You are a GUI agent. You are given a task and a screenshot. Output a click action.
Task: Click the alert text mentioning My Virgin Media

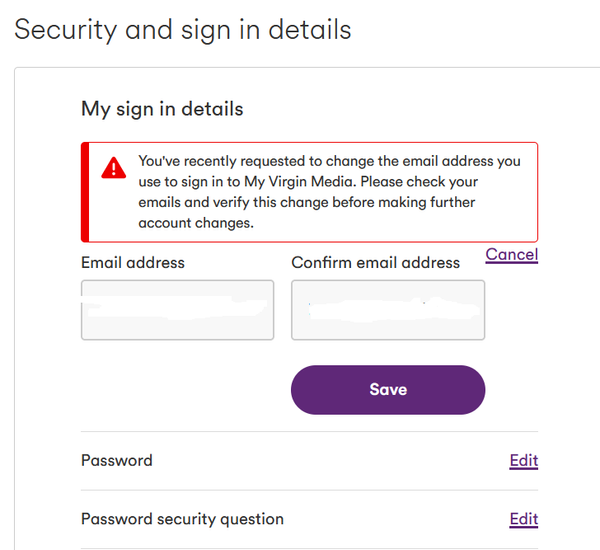(308, 182)
